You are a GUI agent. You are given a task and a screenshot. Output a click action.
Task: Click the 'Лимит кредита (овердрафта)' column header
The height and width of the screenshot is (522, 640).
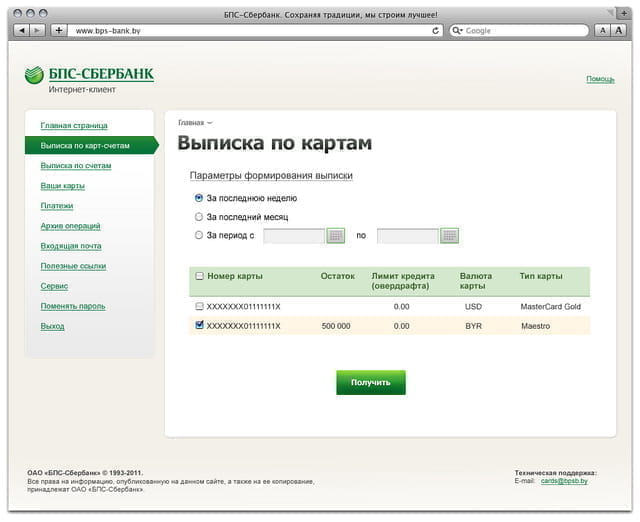coord(403,281)
